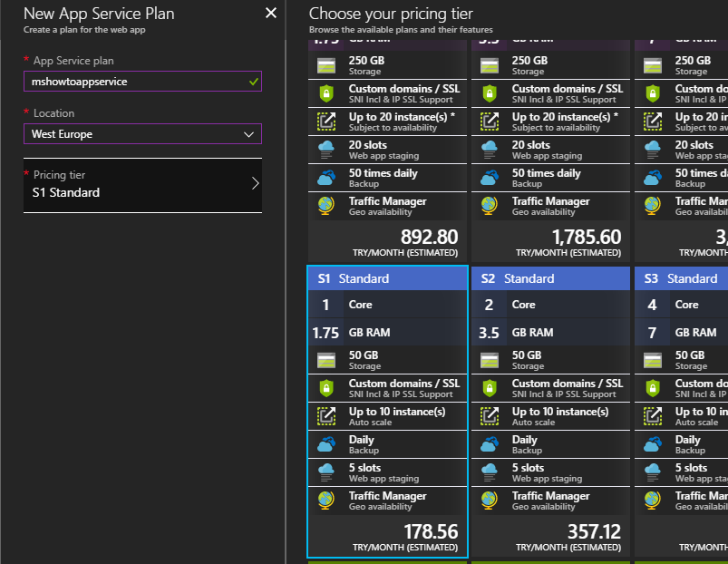Open the Location dropdown showing West Europe
Image resolution: width=728 pixels, height=564 pixels.
[x=142, y=133]
